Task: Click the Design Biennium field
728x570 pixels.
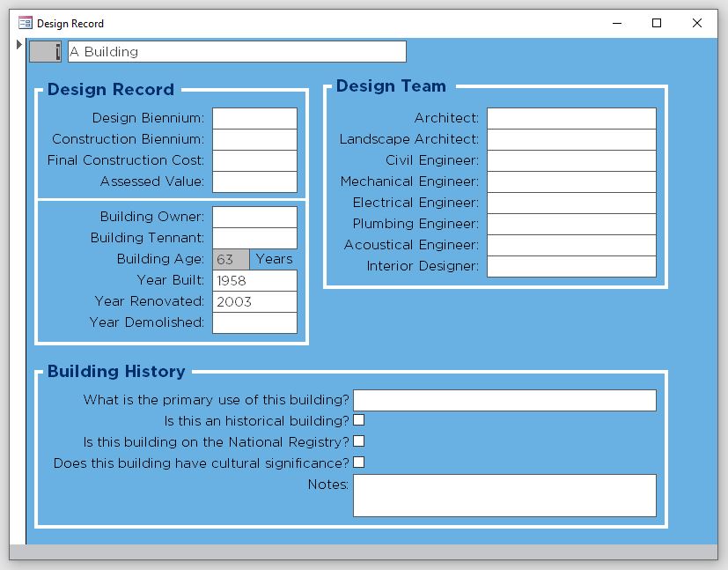Action: tap(255, 116)
